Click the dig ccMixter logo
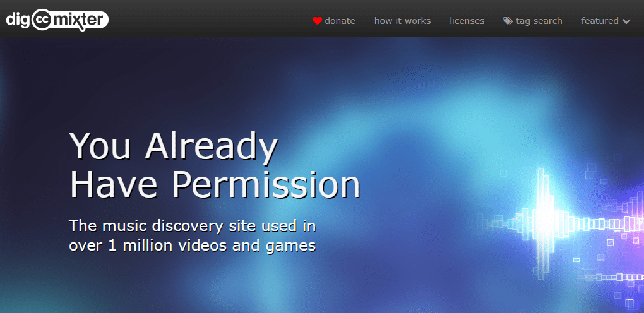Image resolution: width=644 pixels, height=313 pixels. point(57,21)
